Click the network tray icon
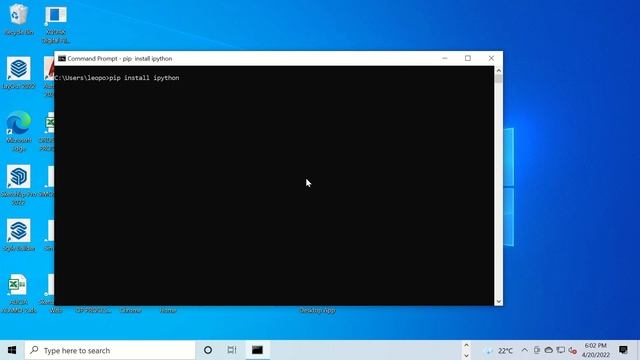 click(x=561, y=350)
